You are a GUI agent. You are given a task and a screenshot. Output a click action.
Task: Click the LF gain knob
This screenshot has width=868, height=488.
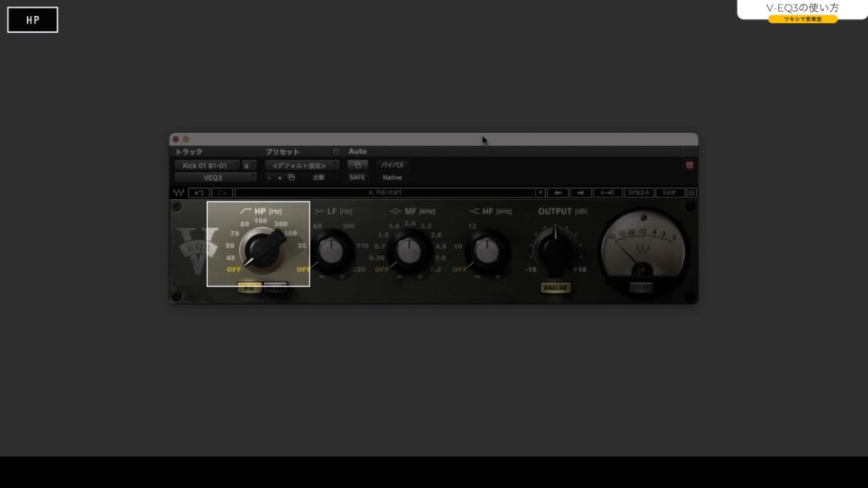coord(332,251)
